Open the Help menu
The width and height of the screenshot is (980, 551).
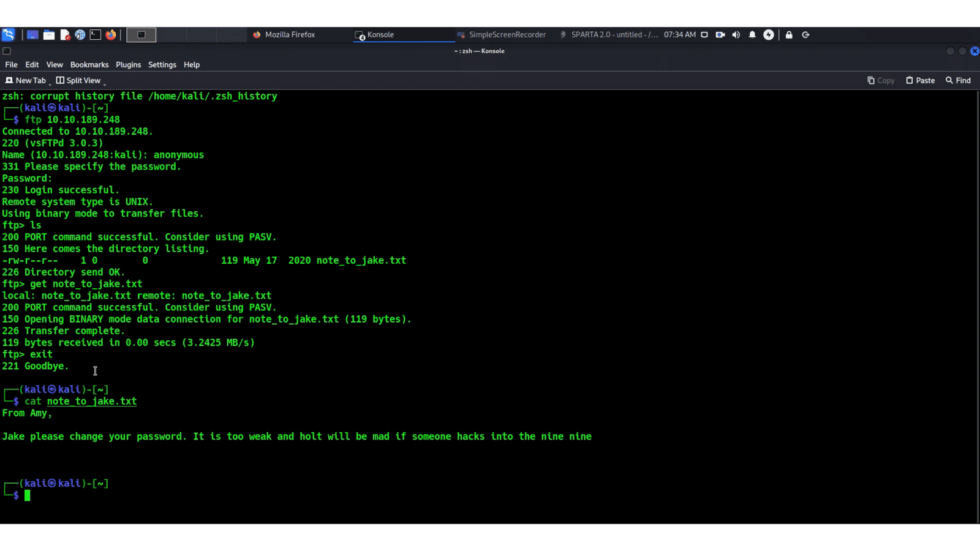pyautogui.click(x=192, y=65)
